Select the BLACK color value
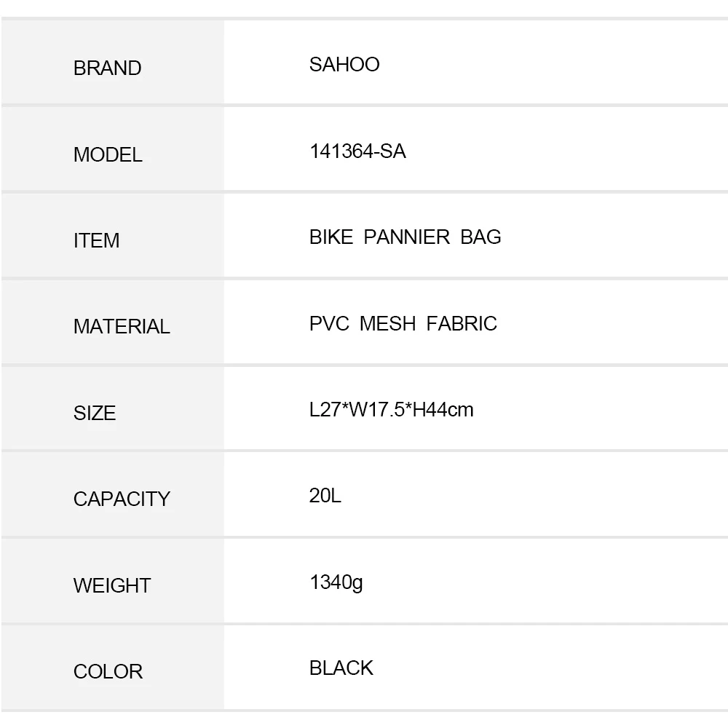 (341, 668)
